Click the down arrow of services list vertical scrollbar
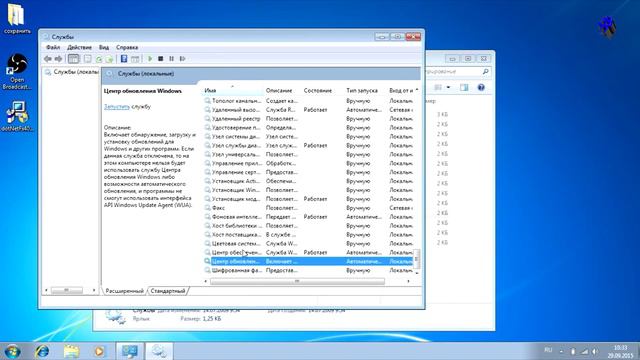This screenshot has height=360, width=640. click(417, 273)
